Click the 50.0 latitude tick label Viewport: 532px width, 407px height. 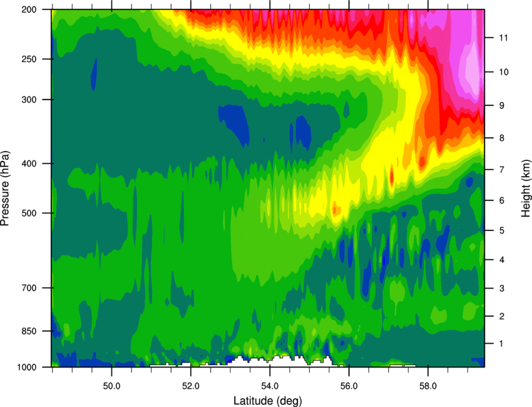point(111,386)
